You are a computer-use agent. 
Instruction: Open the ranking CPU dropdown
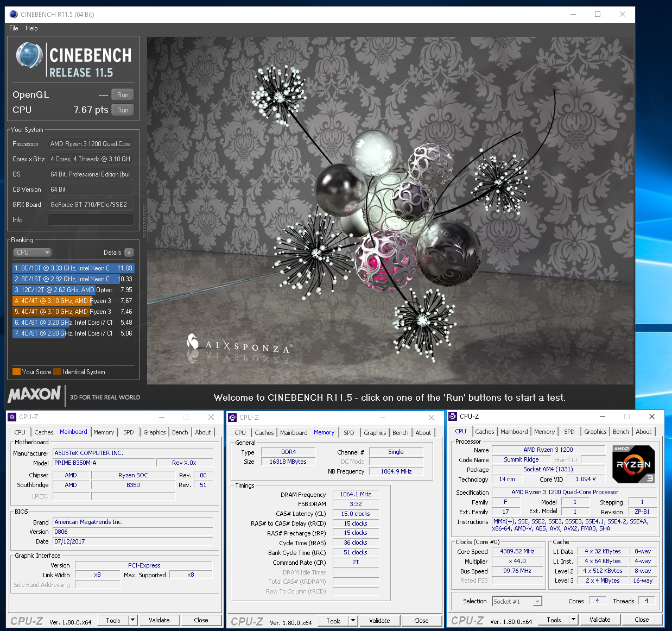tap(33, 253)
